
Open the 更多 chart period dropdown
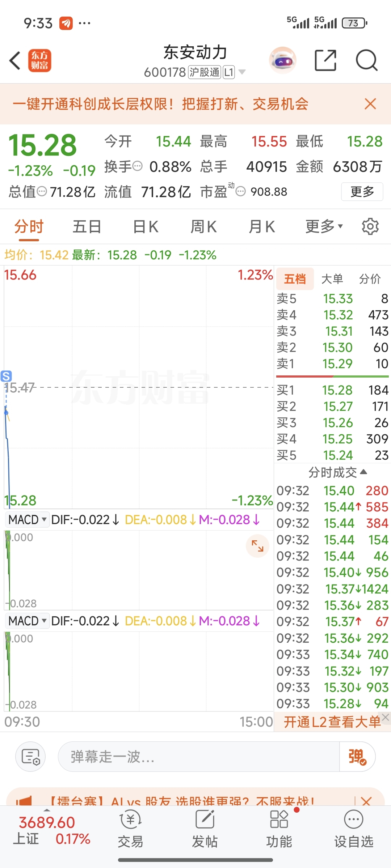(x=324, y=227)
